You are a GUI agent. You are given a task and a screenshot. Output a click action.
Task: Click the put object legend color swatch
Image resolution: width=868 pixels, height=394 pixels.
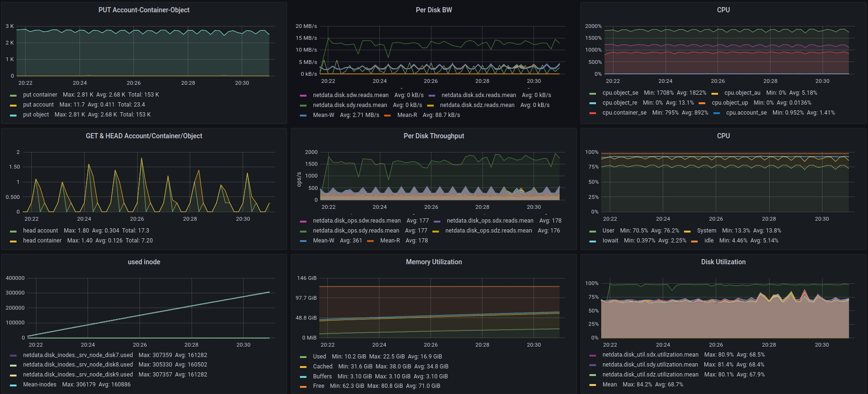tap(13, 115)
